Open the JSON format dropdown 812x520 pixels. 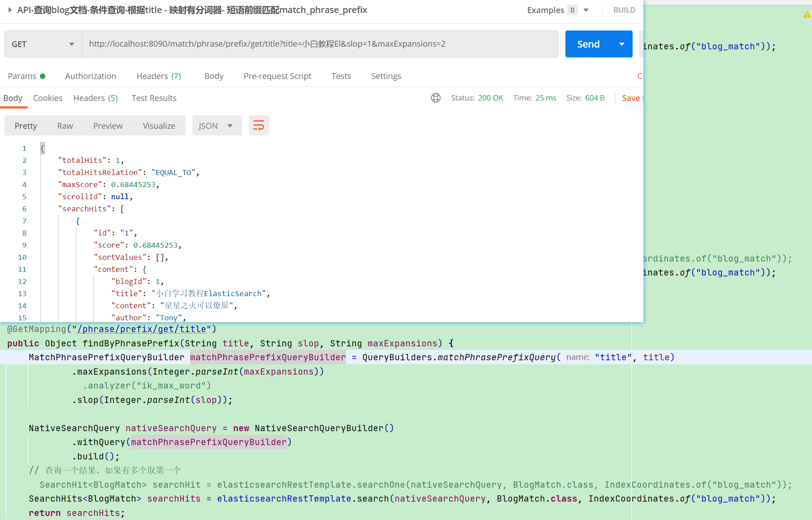click(x=217, y=126)
